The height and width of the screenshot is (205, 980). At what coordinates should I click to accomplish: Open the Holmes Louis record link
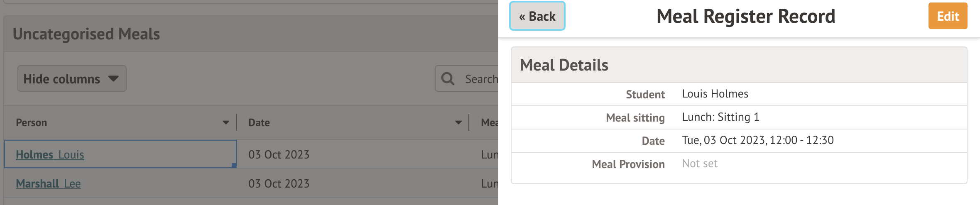pos(50,154)
